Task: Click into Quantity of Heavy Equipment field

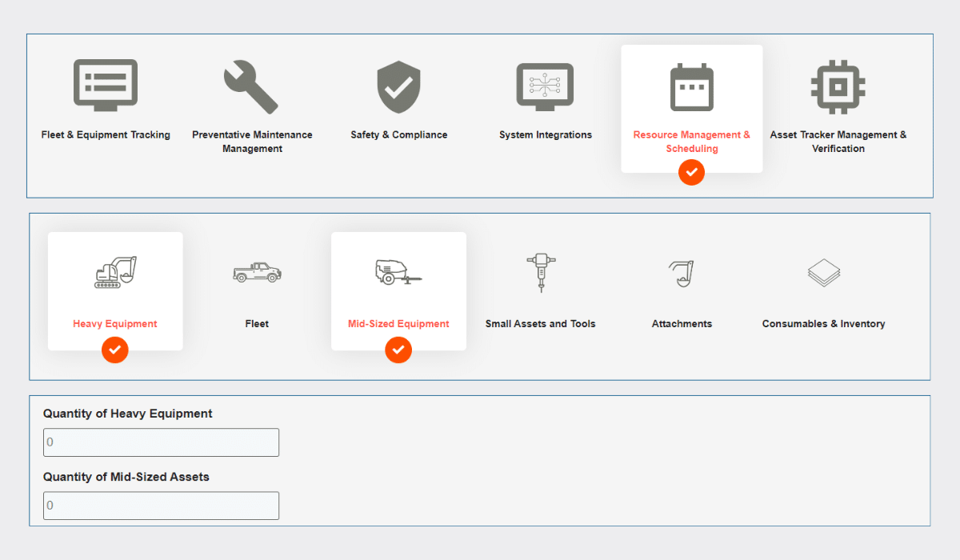Action: coord(161,442)
